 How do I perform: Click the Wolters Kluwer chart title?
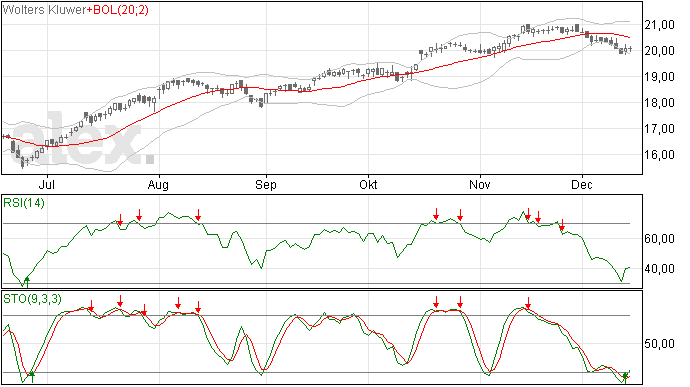point(44,9)
